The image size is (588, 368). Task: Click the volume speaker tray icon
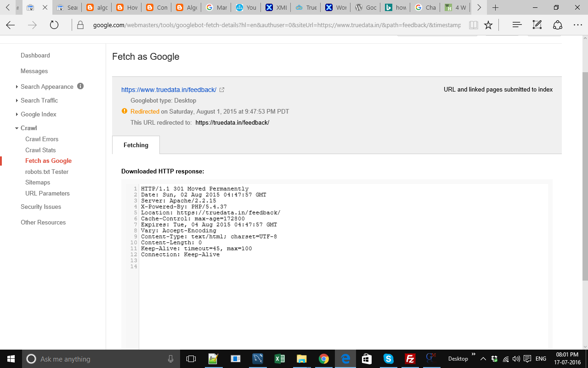click(x=516, y=359)
